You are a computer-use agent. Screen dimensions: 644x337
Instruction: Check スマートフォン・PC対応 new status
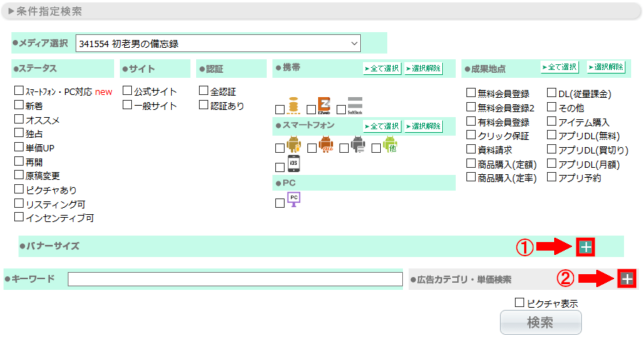tap(19, 91)
